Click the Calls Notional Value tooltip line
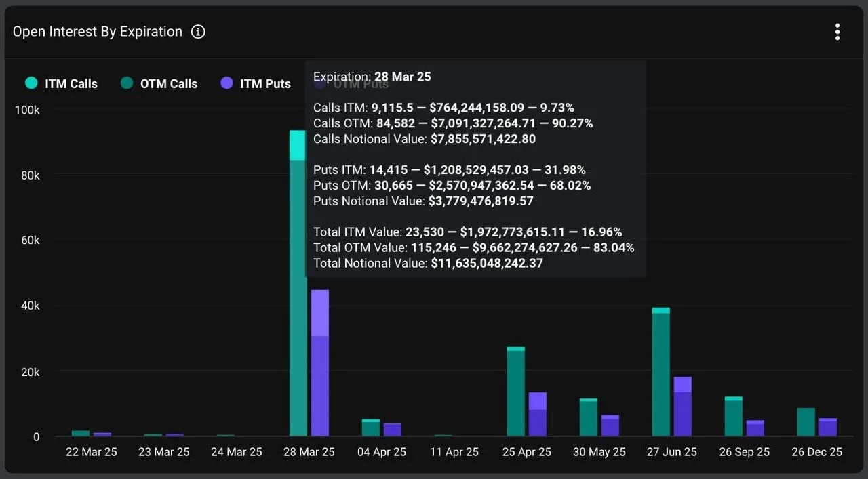This screenshot has height=479, width=868. point(425,139)
